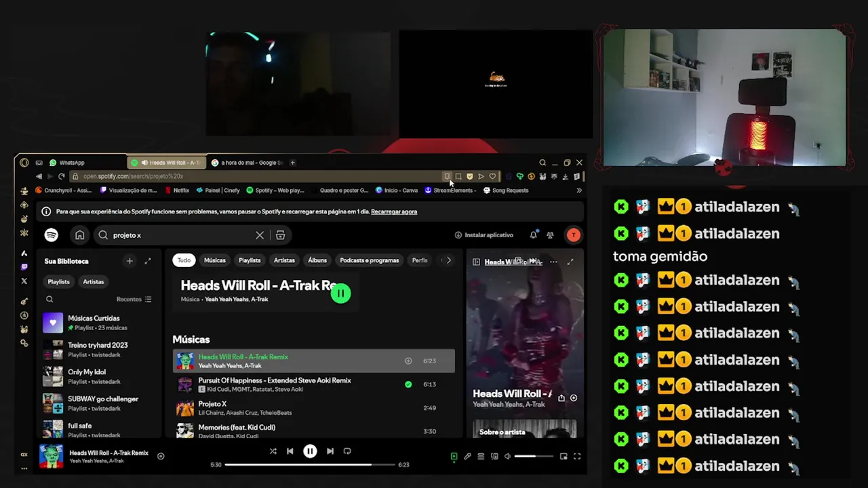Open the friend activity icon
Viewport: 868px width, 488px height.
(550, 235)
